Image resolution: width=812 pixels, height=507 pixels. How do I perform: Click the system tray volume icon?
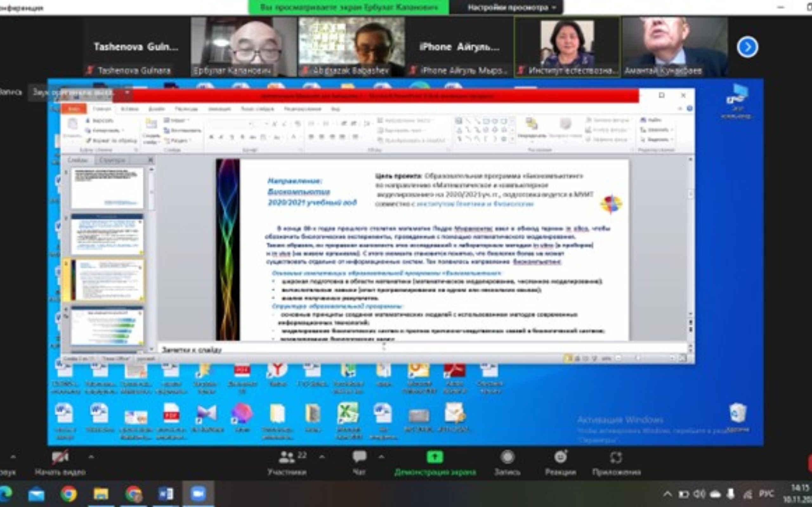699,494
